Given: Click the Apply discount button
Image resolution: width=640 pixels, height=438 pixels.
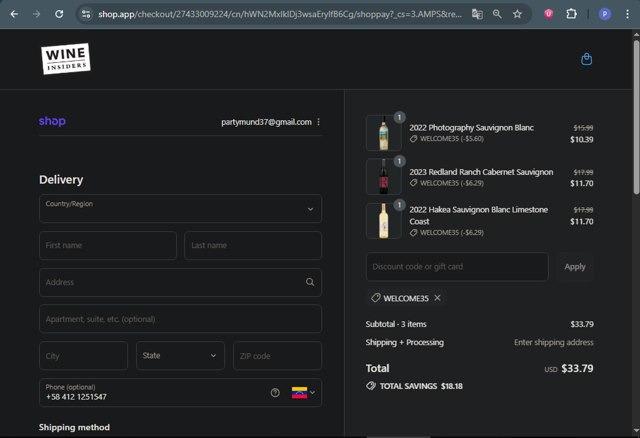Looking at the screenshot, I should [x=575, y=267].
